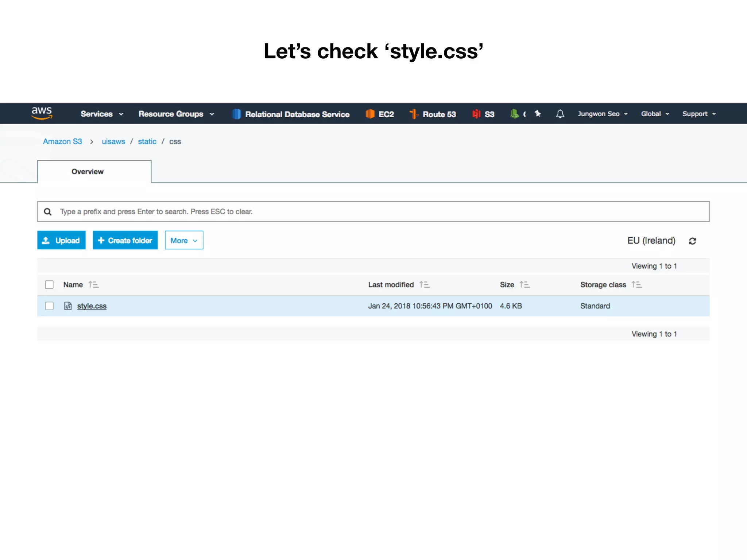Switch to the Overview tab

[x=94, y=171]
